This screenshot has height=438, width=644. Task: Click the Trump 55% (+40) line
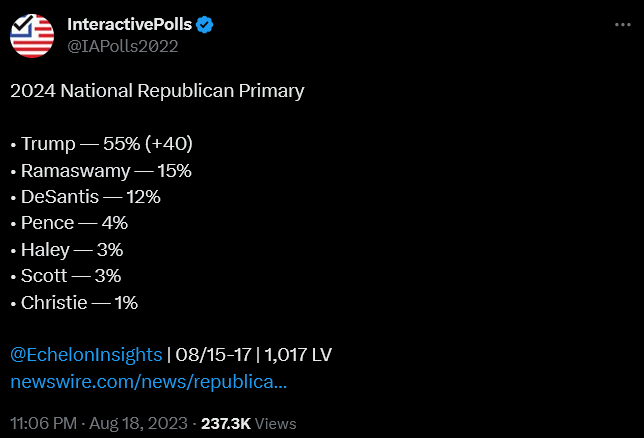tap(102, 144)
